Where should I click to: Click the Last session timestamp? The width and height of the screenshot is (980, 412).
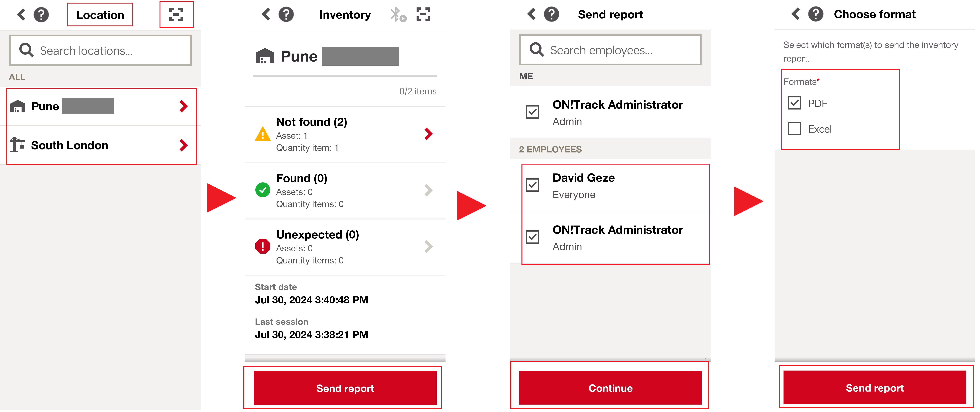(x=312, y=335)
